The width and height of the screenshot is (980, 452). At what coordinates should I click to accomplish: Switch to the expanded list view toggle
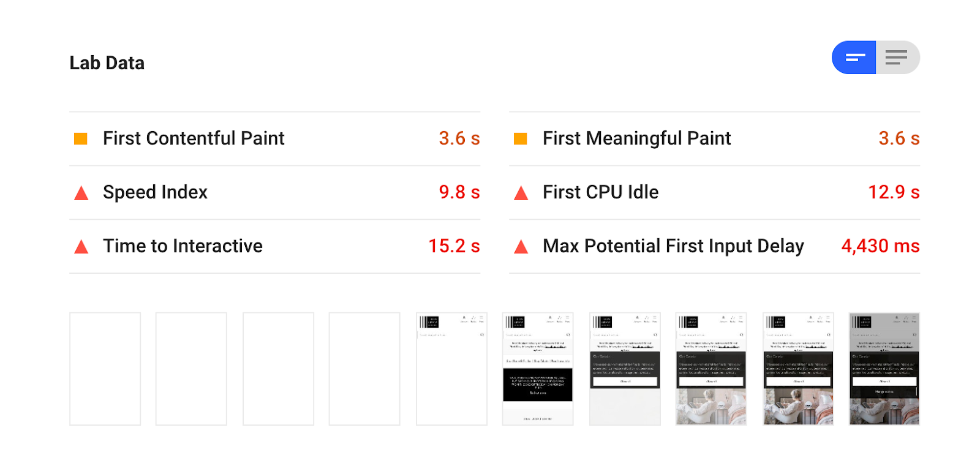coord(897,58)
